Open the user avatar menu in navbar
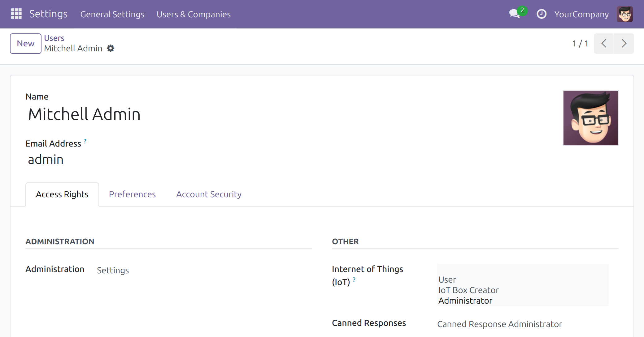The height and width of the screenshot is (337, 644). tap(624, 14)
